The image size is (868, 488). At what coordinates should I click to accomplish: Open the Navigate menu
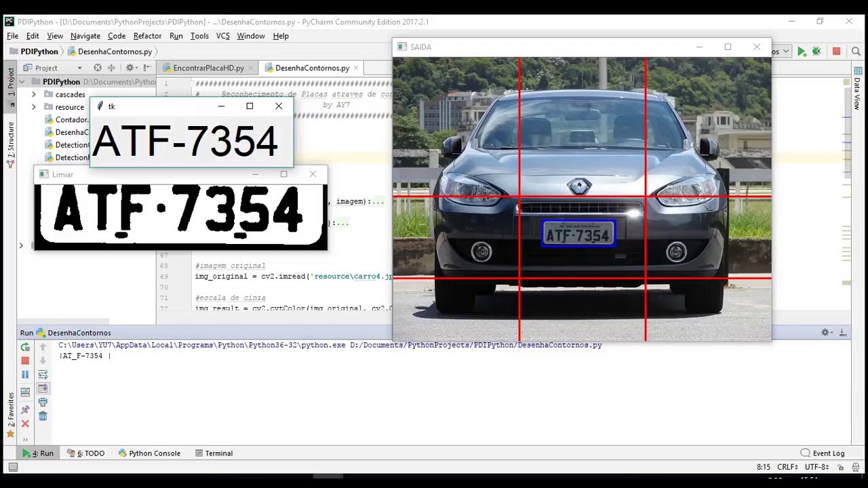(x=85, y=36)
